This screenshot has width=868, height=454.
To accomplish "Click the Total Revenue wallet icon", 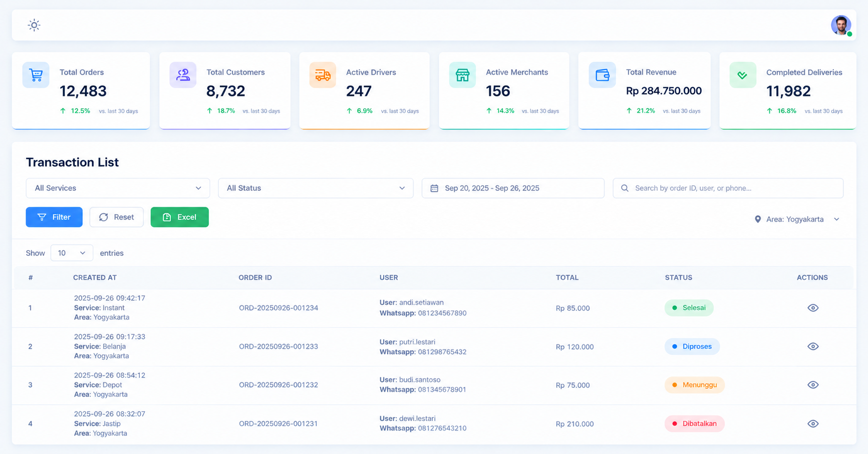I will coord(602,75).
